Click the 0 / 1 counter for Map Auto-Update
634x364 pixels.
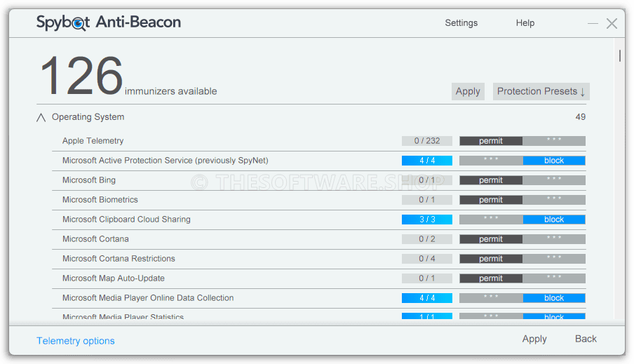[427, 278]
